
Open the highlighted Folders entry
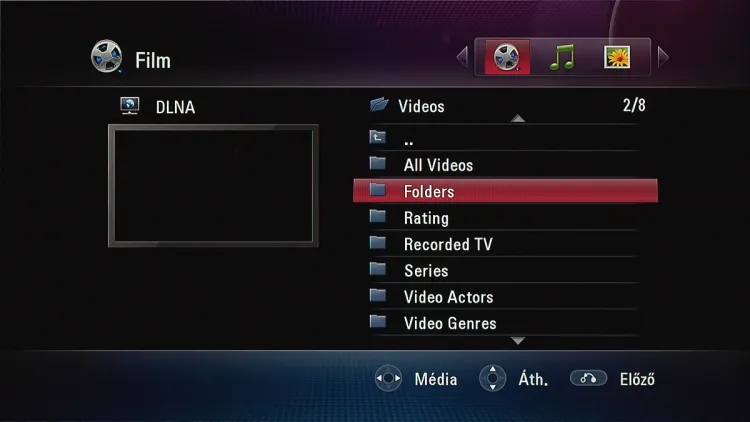click(x=505, y=191)
